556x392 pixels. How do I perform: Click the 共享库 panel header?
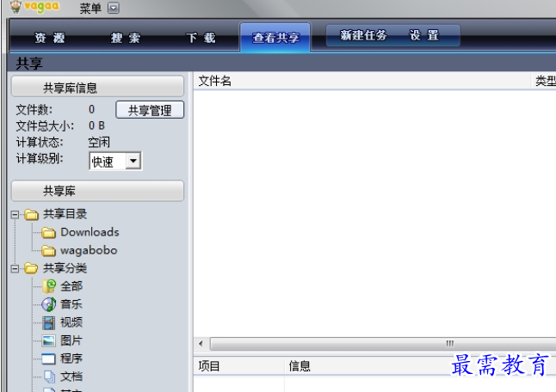(97, 191)
